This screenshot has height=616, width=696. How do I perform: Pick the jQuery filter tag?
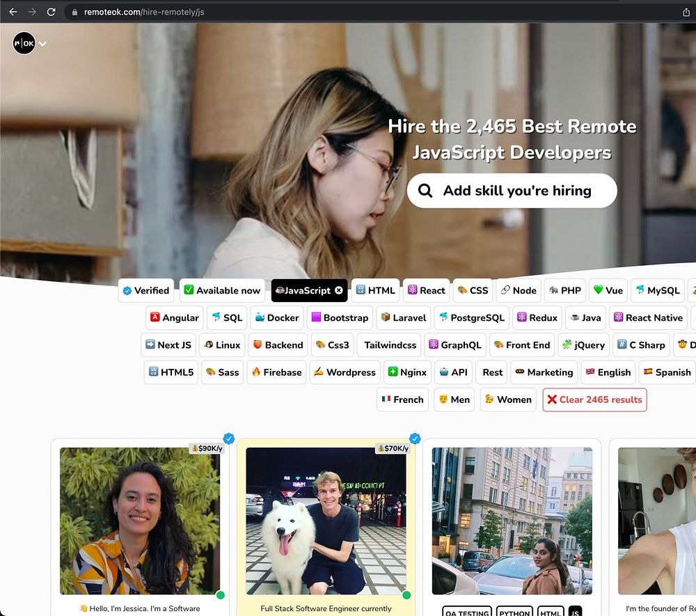tap(584, 345)
